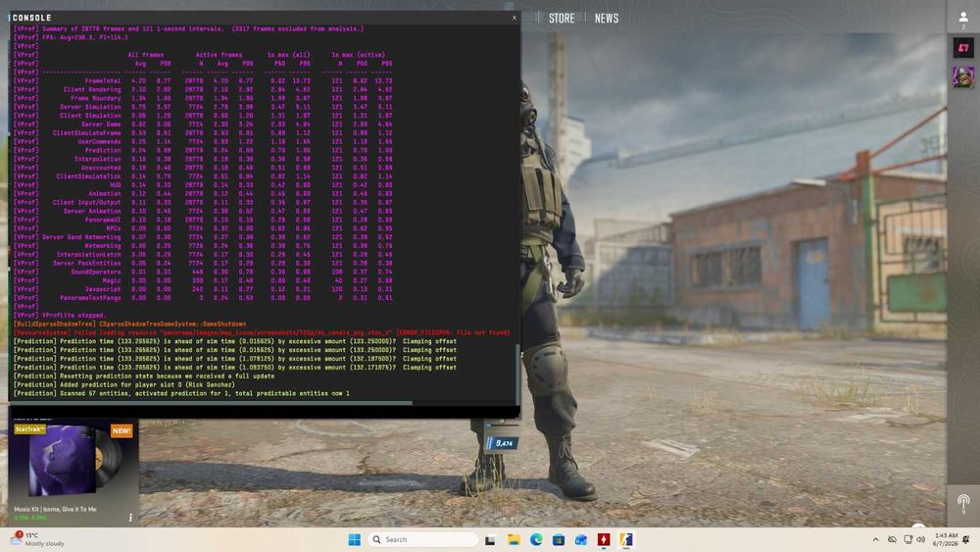980x552 pixels.
Task: Click the red lightning-bolt app taskbar icon
Action: coord(604,539)
